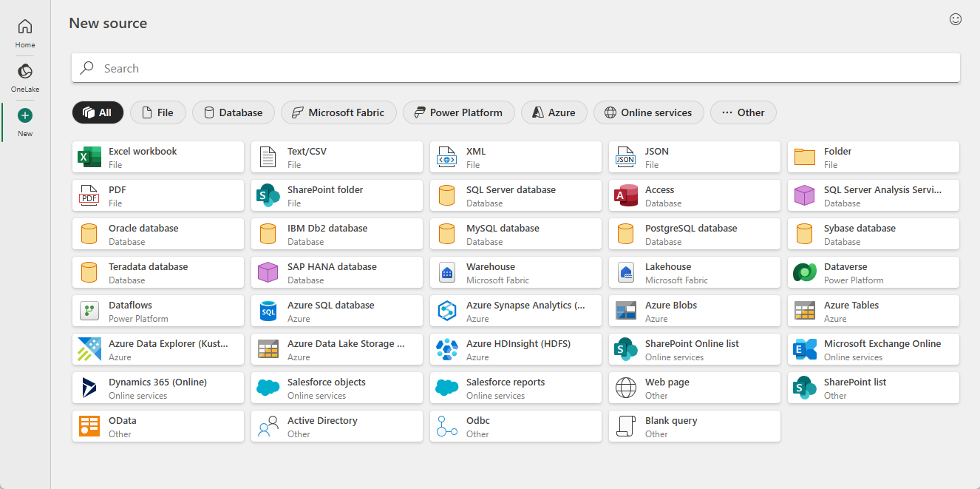Click the PDF file icon
Viewport: 980px width, 489px height.
[89, 195]
